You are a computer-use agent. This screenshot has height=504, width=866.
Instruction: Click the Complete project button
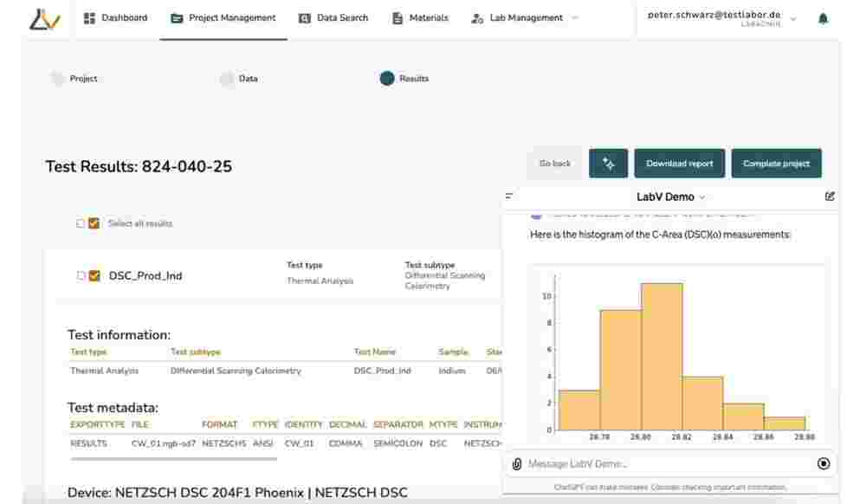776,164
